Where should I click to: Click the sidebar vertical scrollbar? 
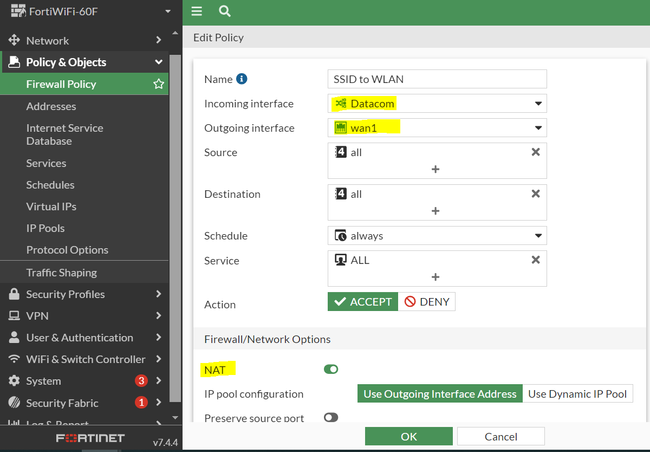pyautogui.click(x=175, y=228)
